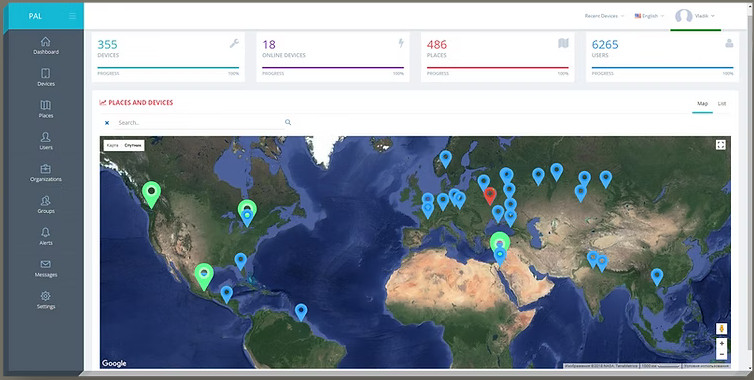The image size is (754, 380).
Task: Clear the search with the X icon
Action: coord(107,123)
